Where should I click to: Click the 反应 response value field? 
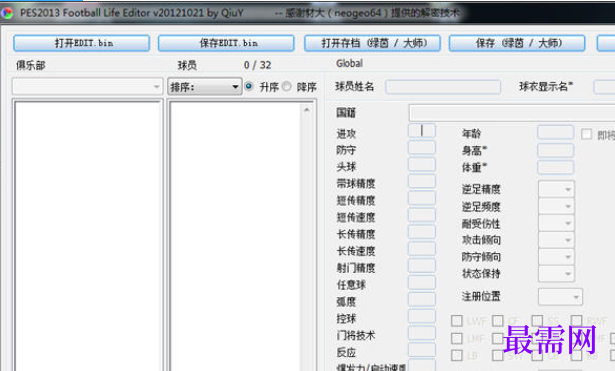(422, 350)
